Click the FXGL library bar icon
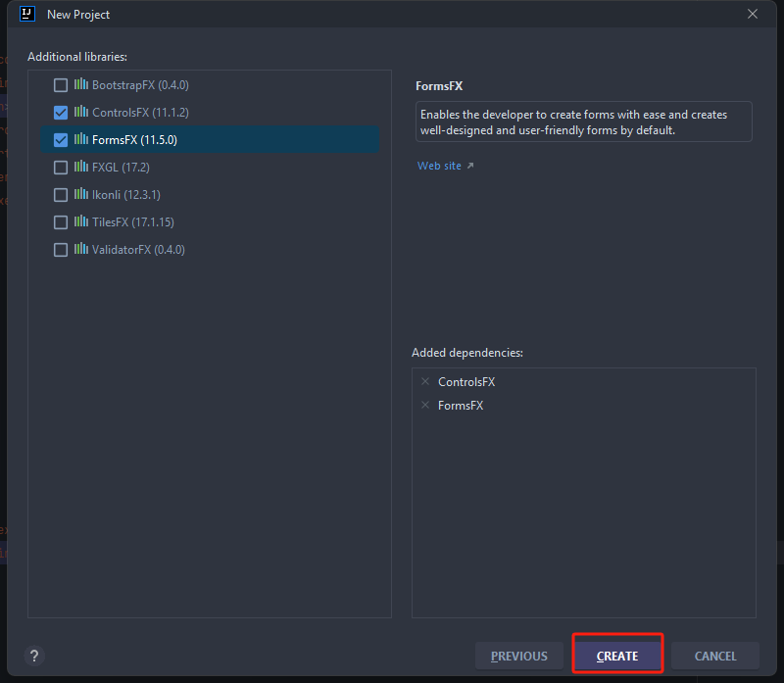784x683 pixels. click(x=80, y=168)
